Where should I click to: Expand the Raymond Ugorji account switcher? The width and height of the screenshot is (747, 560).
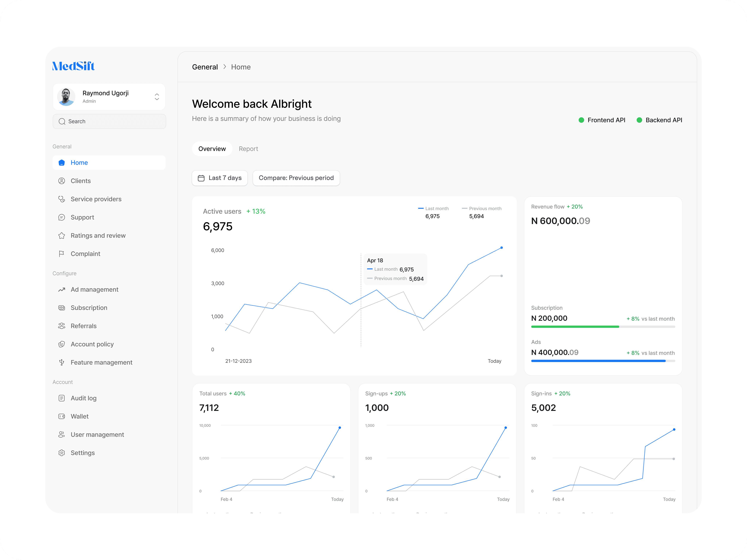pyautogui.click(x=157, y=97)
